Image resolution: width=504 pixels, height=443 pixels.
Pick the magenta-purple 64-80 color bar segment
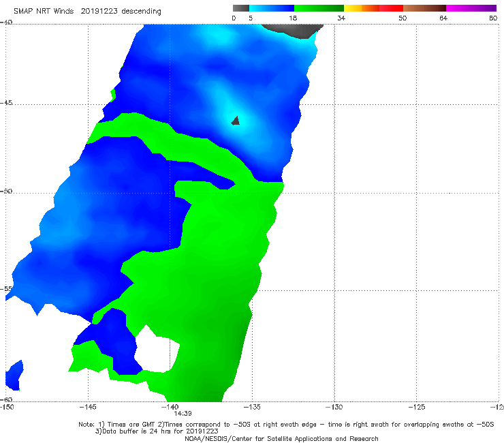(x=471, y=8)
